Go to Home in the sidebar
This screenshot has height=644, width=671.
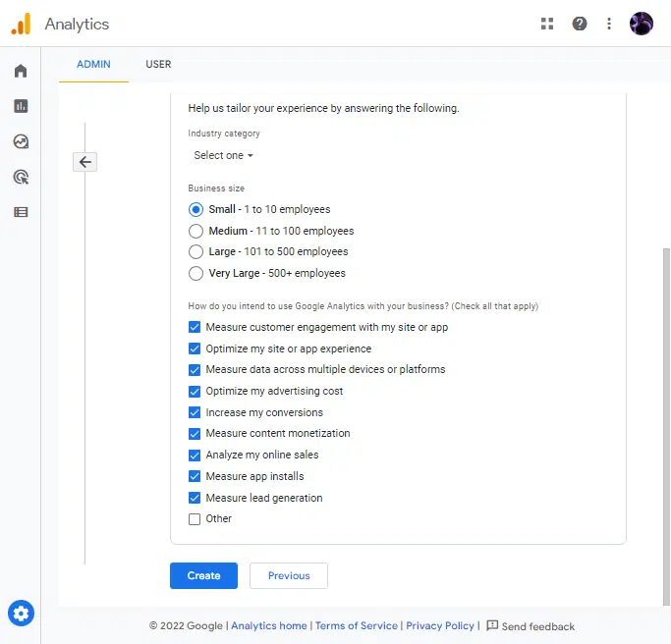(21, 71)
